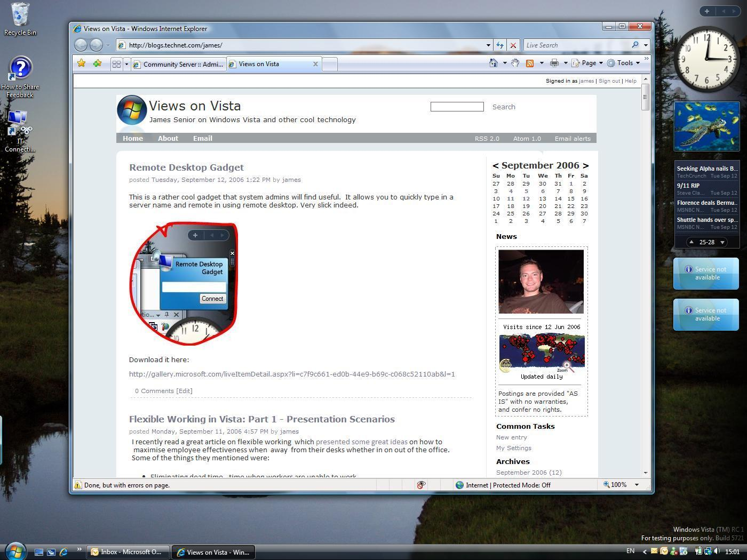Click the Sign out link
This screenshot has width=747, height=560.
609,81
